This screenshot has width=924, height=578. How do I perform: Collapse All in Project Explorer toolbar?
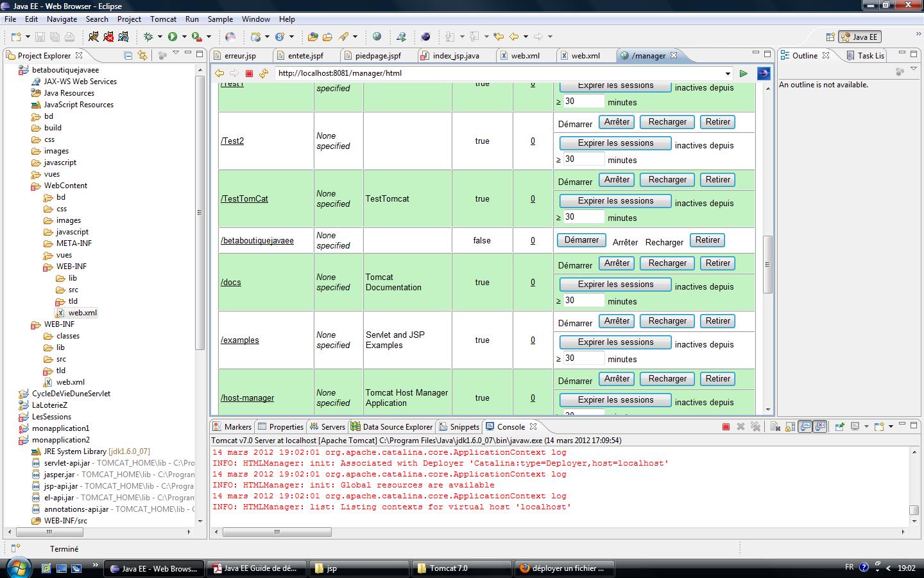click(x=128, y=56)
